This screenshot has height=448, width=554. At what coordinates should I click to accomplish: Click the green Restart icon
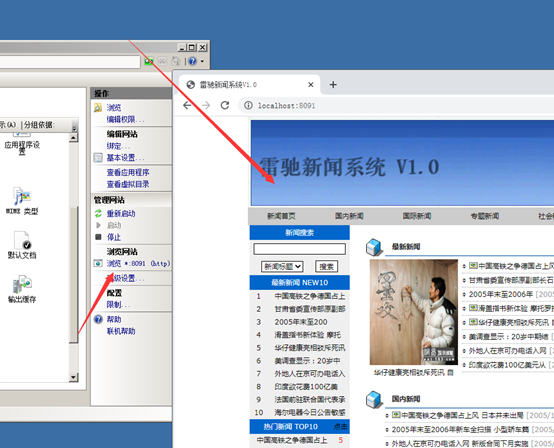[98, 213]
